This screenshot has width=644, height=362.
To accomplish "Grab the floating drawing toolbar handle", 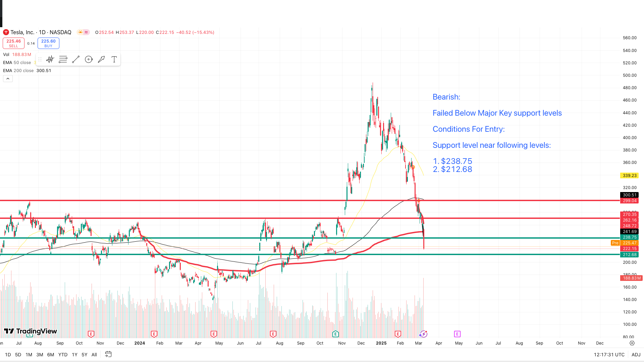I will click(x=40, y=59).
